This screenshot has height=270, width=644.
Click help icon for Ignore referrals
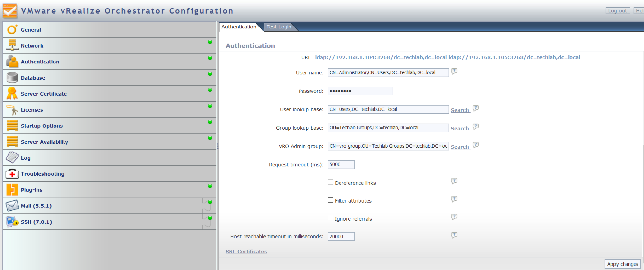tap(454, 216)
